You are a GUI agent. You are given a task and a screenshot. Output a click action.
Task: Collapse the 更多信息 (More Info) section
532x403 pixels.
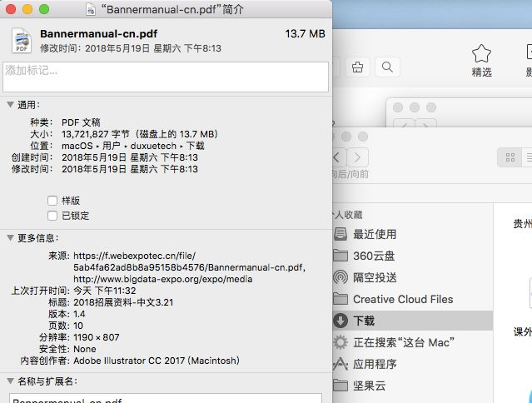pos(11,238)
